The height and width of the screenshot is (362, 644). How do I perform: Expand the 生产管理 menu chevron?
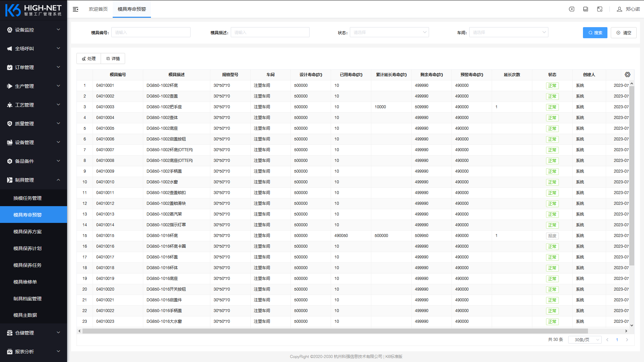click(x=58, y=86)
